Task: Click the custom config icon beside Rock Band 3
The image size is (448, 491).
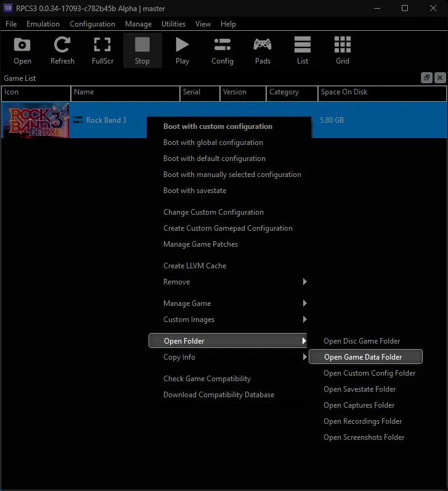Action: click(x=78, y=120)
